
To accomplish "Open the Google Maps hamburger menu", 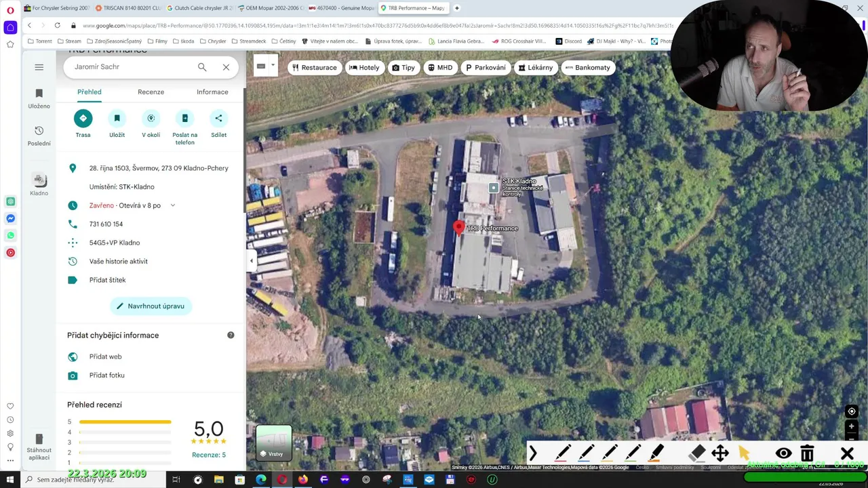I will point(39,67).
